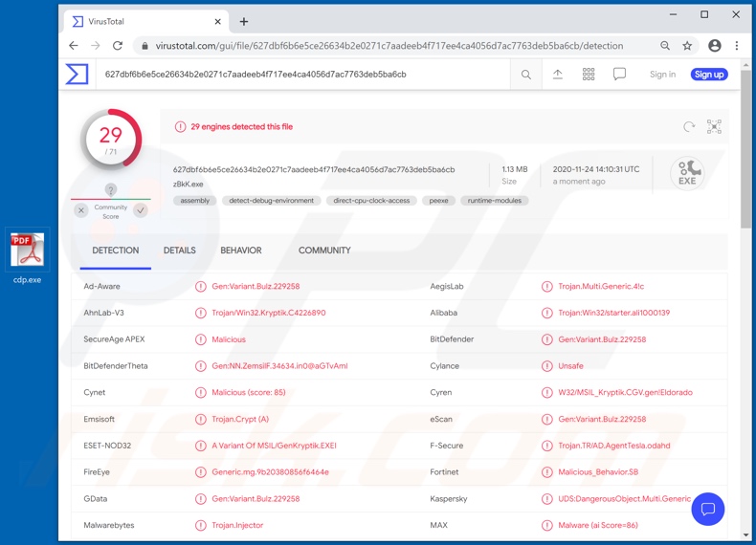Screen dimensions: 756x545
Task: Reload the browser page
Action: (x=118, y=46)
